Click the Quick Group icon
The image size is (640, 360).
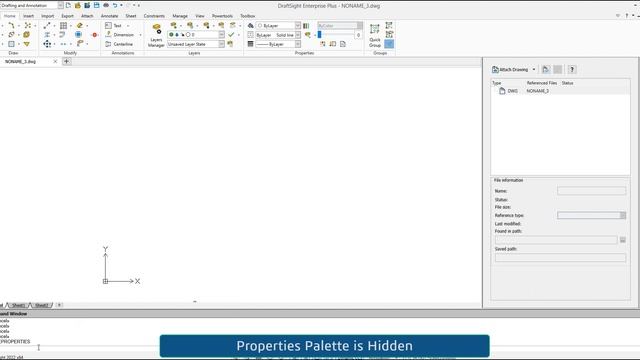click(x=375, y=36)
